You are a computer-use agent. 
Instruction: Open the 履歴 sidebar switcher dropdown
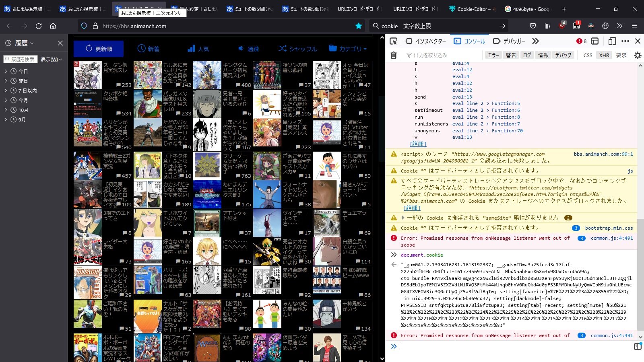click(x=20, y=43)
